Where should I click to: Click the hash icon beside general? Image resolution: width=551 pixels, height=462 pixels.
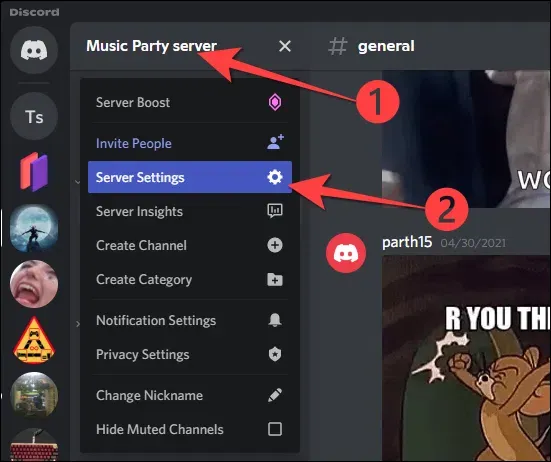[x=338, y=46]
